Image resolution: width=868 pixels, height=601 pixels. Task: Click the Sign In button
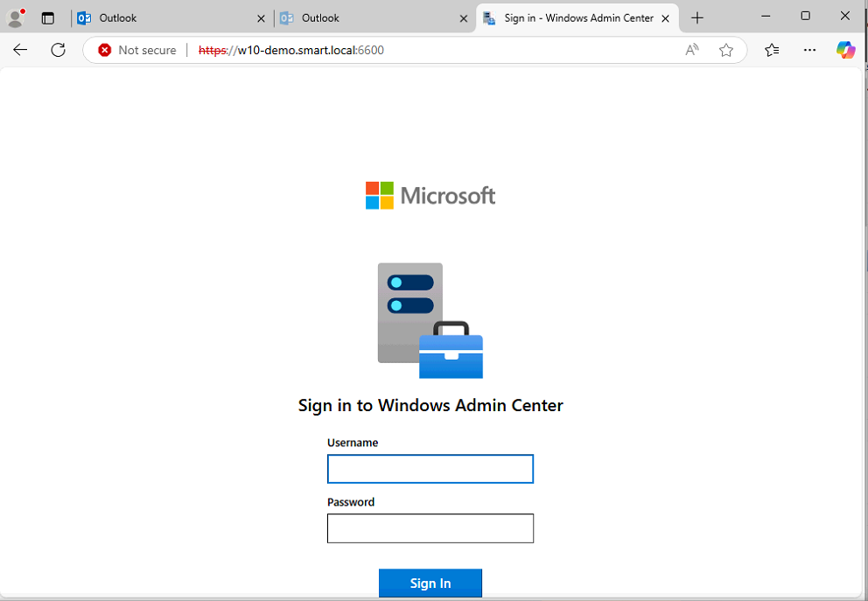point(430,583)
